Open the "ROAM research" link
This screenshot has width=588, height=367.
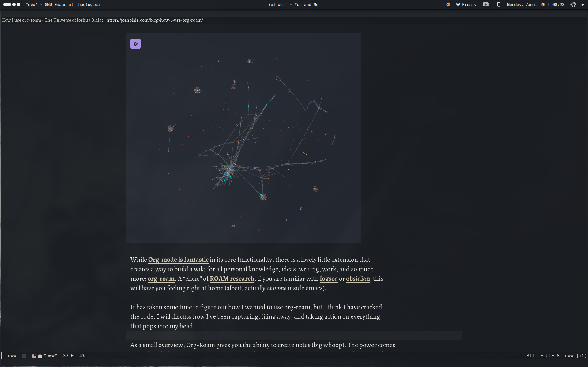(x=232, y=279)
